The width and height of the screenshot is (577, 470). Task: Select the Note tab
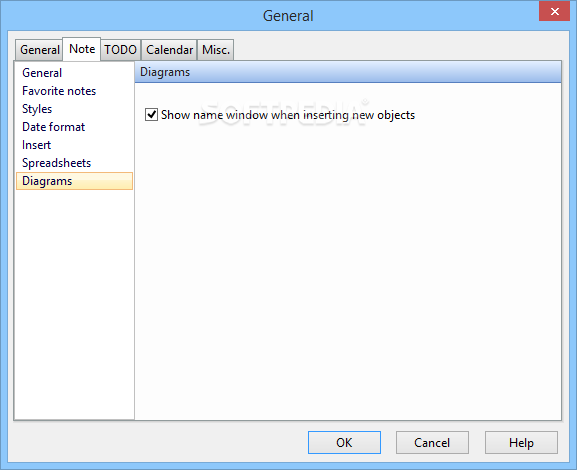click(x=82, y=49)
